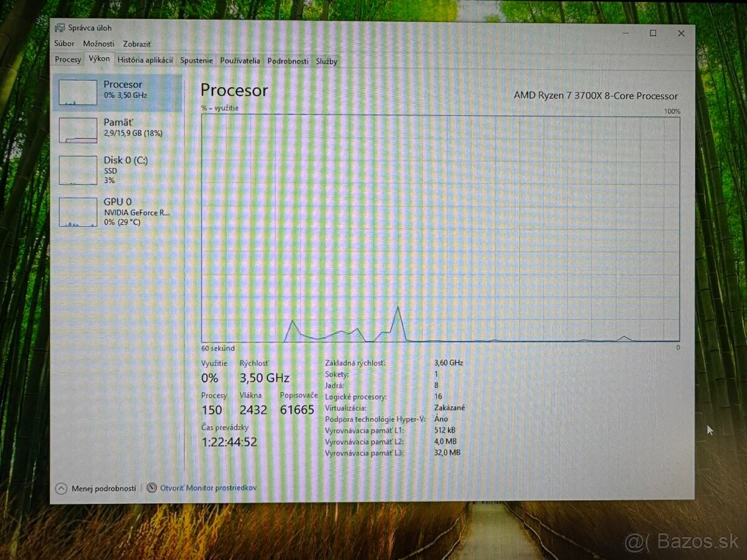The width and height of the screenshot is (747, 560).
Task: Open the Súbor menu
Action: [x=64, y=44]
